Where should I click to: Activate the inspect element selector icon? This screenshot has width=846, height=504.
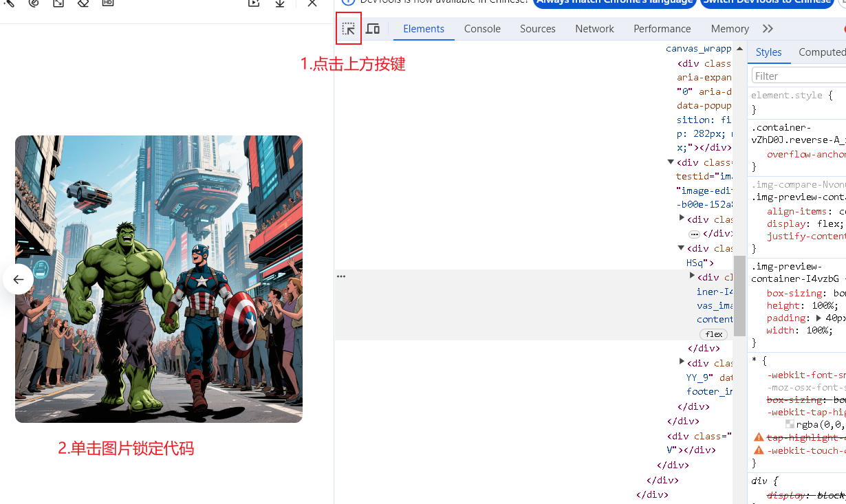[349, 29]
